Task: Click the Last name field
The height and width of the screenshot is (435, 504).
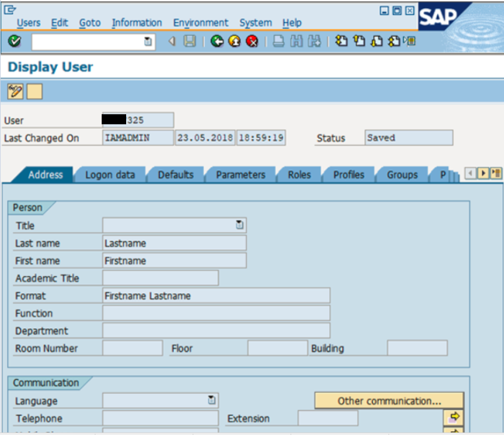Action: coord(174,243)
